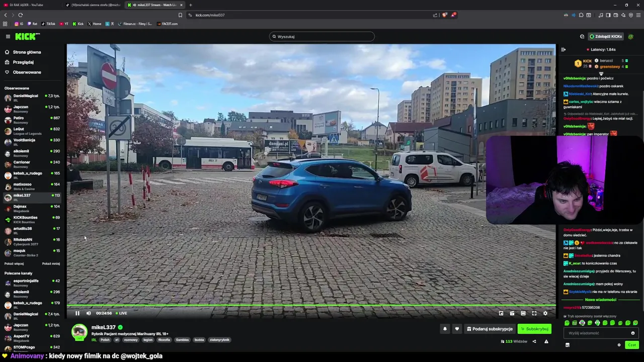
Task: Select the Polish tag
Action: tap(105, 340)
